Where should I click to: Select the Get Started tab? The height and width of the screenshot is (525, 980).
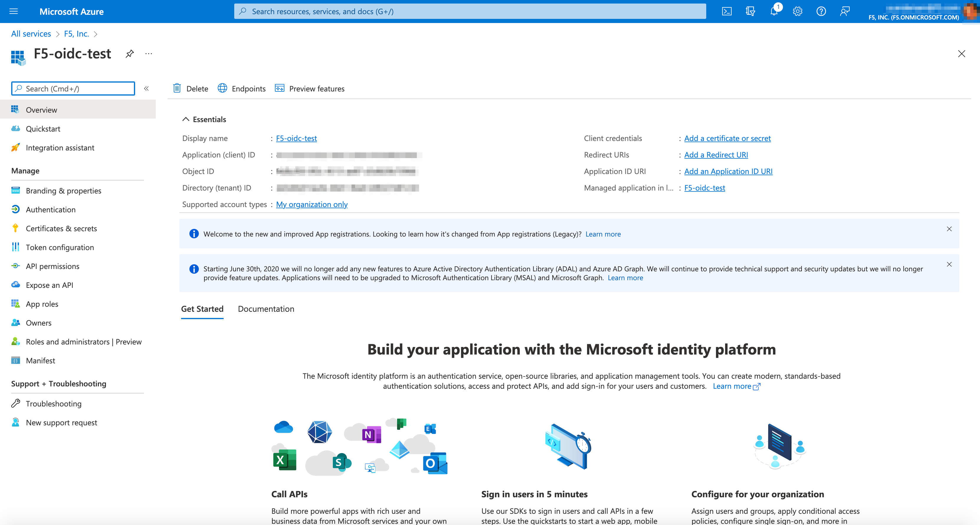(202, 309)
